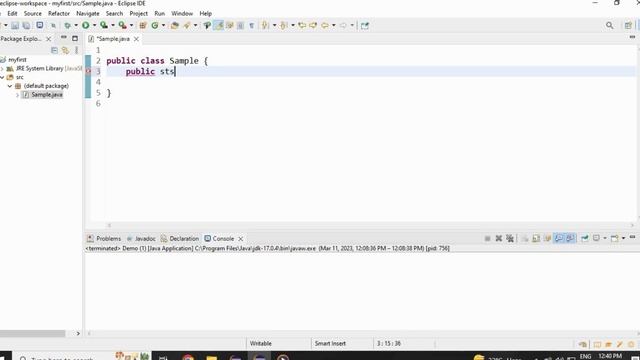Open Coverage button dropdown arrow

[113, 25]
